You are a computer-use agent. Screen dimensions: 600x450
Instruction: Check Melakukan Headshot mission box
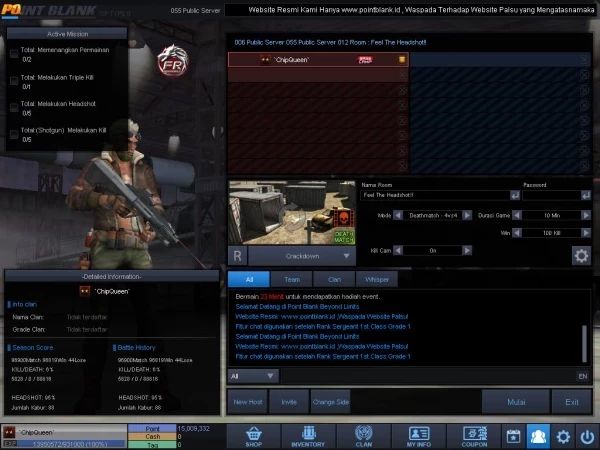click(x=14, y=108)
